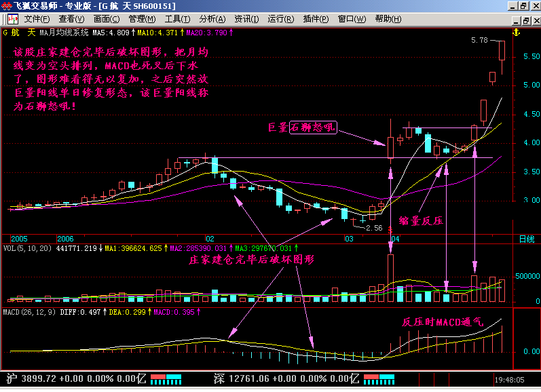Click the 02 date marker on time axis

pos(210,239)
